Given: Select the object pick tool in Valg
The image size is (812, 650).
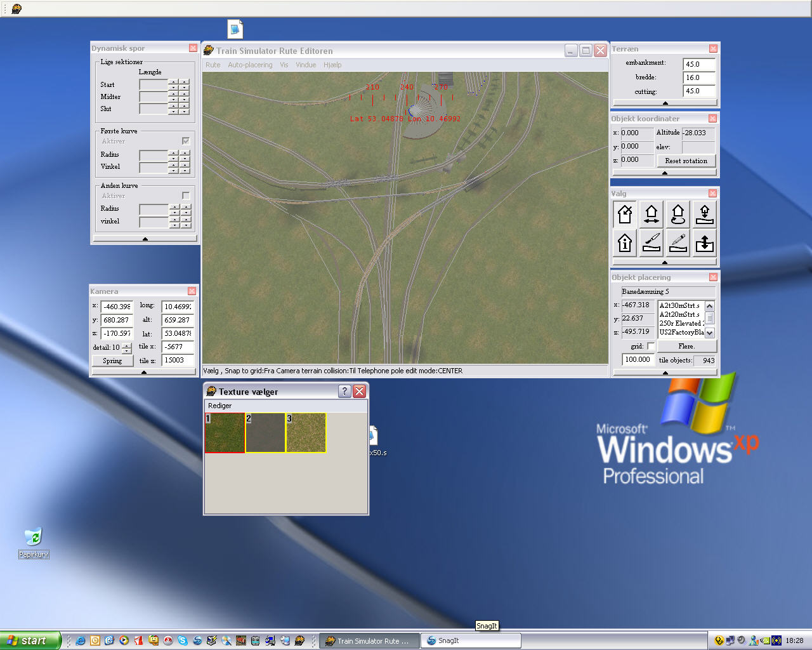Looking at the screenshot, I should [x=625, y=215].
